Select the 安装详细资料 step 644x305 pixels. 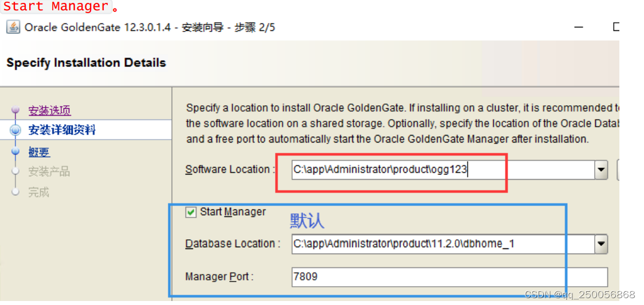click(62, 130)
